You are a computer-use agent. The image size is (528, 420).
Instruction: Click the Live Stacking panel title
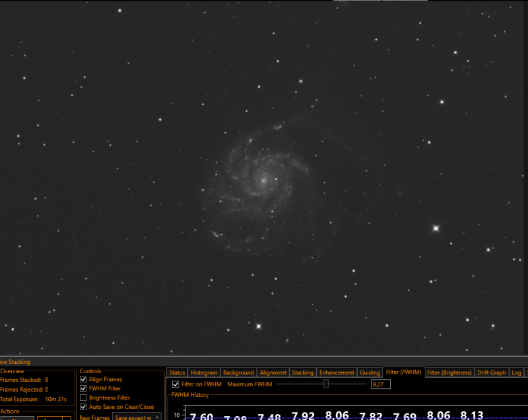[x=15, y=362]
